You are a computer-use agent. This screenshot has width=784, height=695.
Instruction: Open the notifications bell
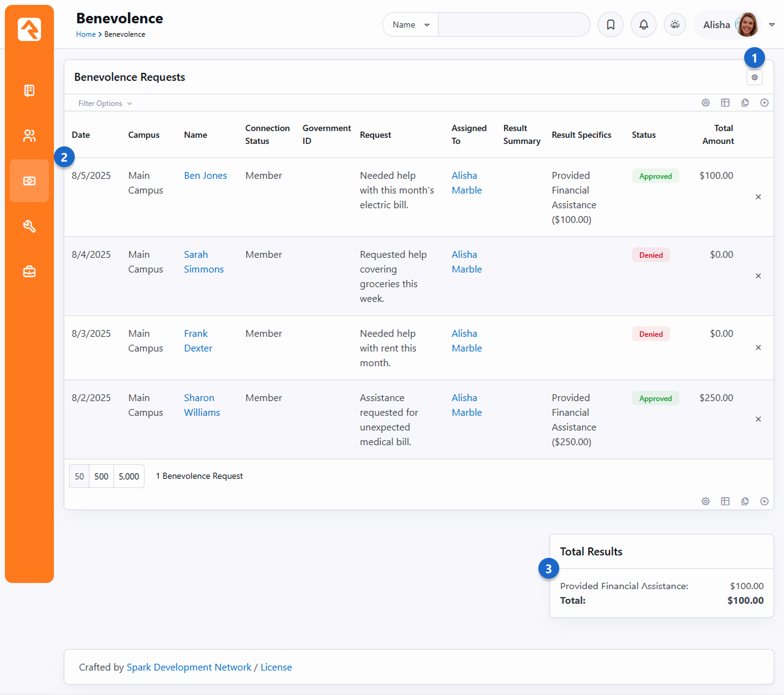[x=644, y=24]
